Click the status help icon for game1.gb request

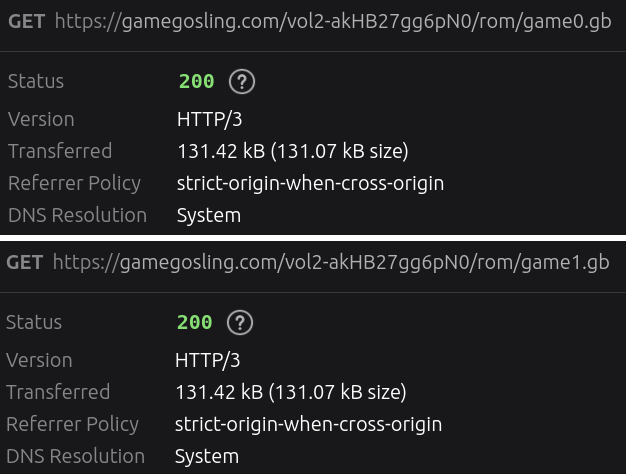pyautogui.click(x=239, y=323)
